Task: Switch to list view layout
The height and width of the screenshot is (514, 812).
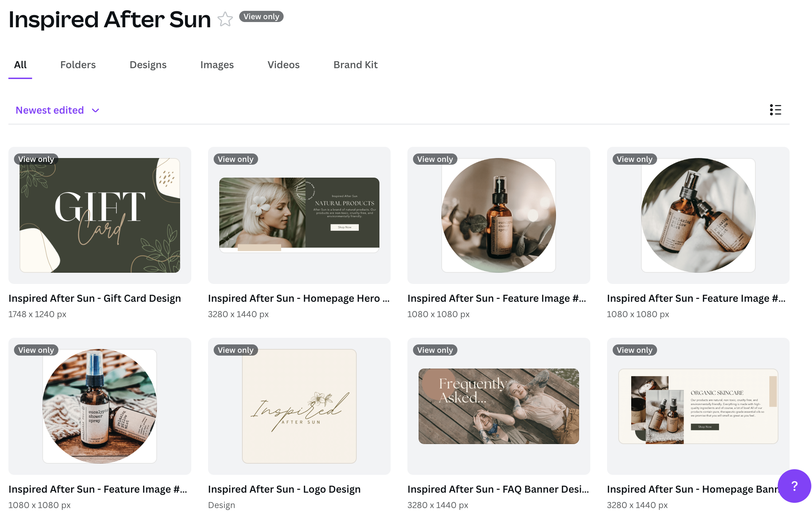Action: click(x=775, y=110)
